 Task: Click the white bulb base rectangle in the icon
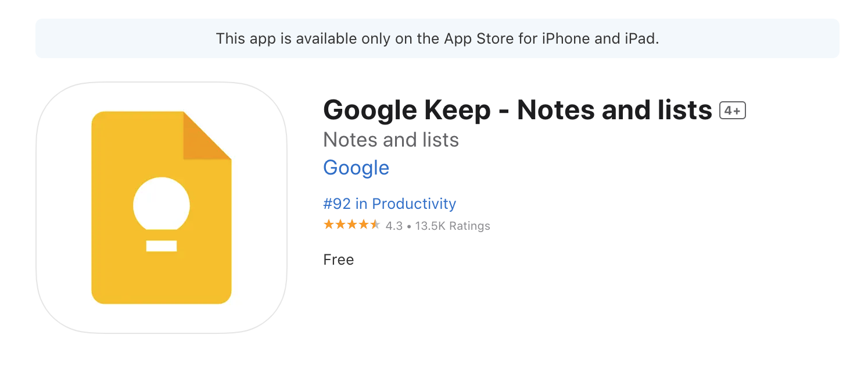pyautogui.click(x=162, y=246)
